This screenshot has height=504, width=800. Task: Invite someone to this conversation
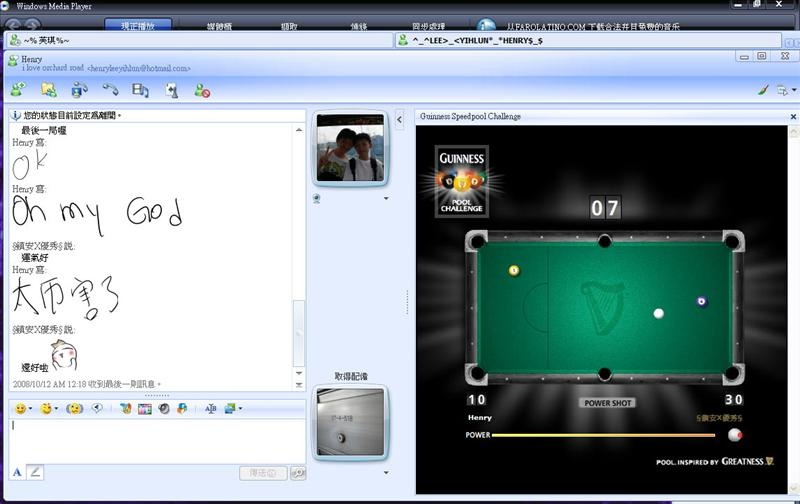(18, 90)
